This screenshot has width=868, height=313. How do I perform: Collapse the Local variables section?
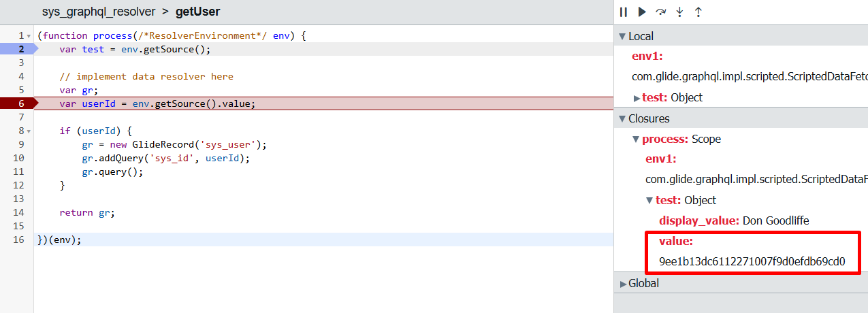622,37
